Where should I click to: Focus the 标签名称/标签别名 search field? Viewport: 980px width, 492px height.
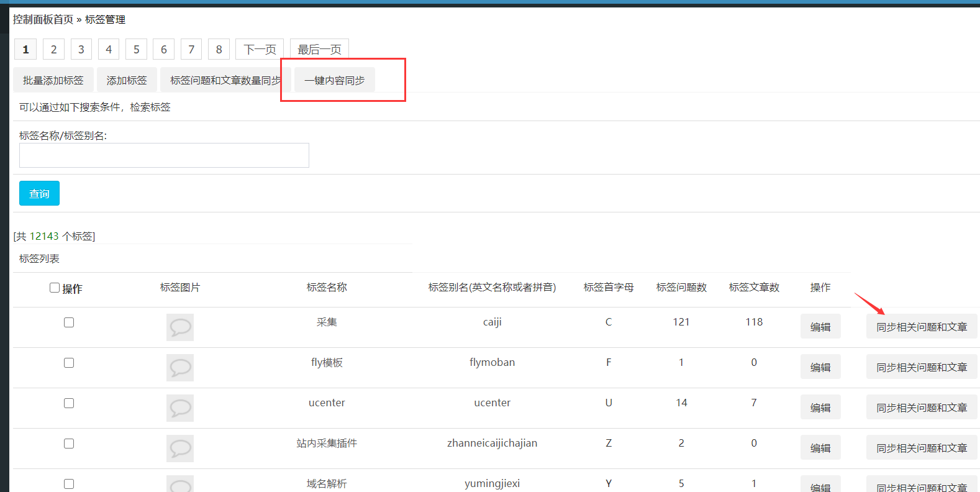164,155
